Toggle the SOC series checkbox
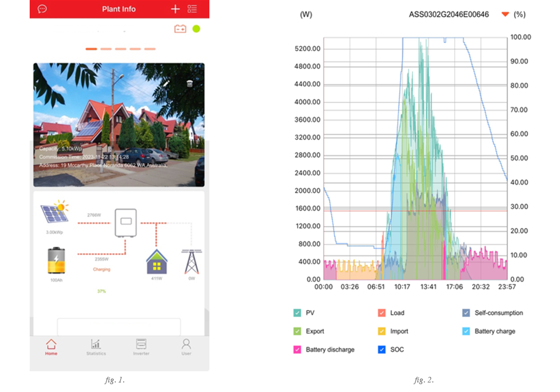Screen dimensions: 560x392 point(381,349)
